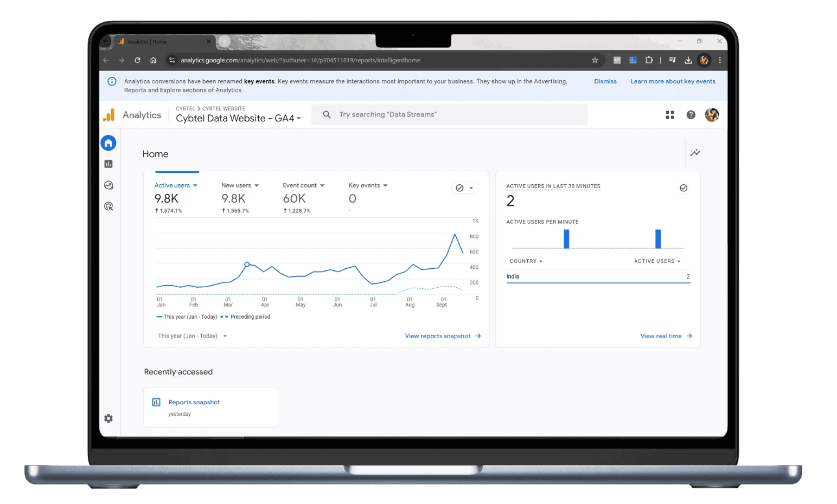Open the Chrome three-dot menu
837x504 pixels.
point(720,60)
